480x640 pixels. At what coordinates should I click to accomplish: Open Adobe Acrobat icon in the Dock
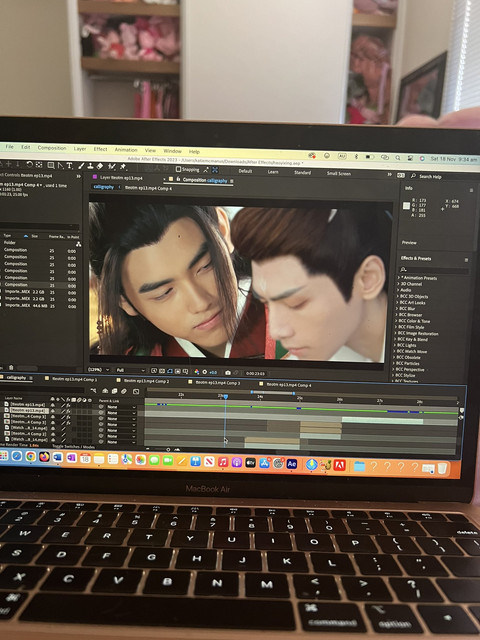click(x=339, y=465)
